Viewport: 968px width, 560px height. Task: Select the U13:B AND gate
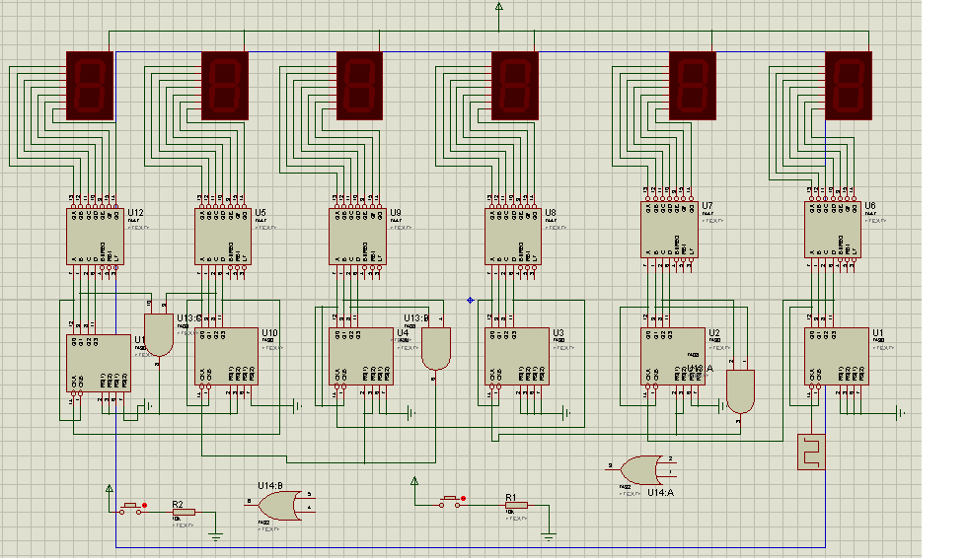click(435, 348)
